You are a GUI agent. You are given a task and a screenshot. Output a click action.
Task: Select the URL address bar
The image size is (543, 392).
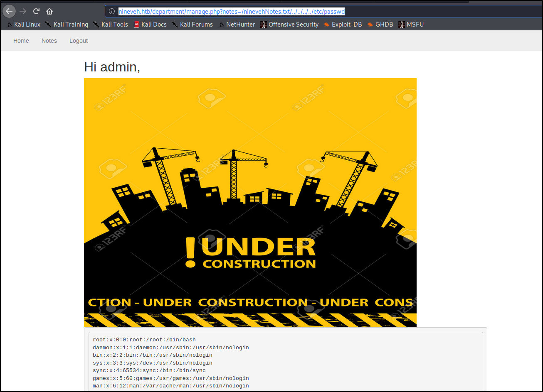point(324,12)
